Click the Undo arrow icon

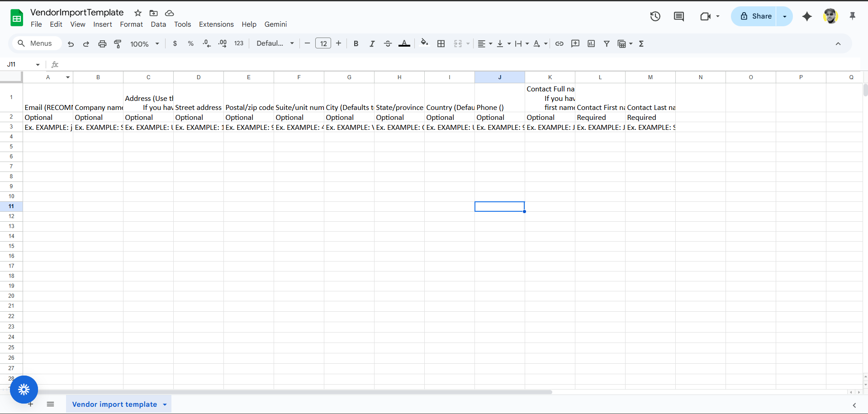[x=71, y=44]
